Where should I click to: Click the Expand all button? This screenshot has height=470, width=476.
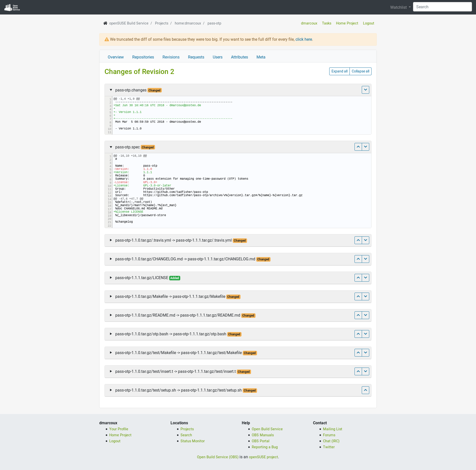[x=339, y=71]
